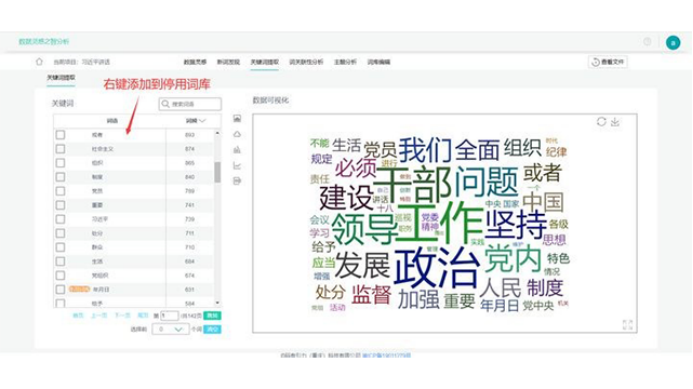The height and width of the screenshot is (389, 693).
Task: Tick the checkbox for 年月日 (631)
Action: point(60,290)
